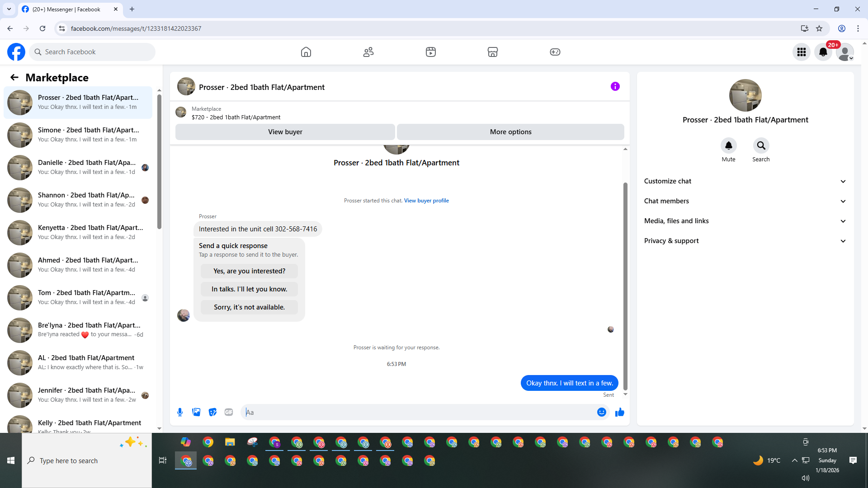Open the GIF picker icon
The width and height of the screenshot is (868, 488).
[x=229, y=412]
